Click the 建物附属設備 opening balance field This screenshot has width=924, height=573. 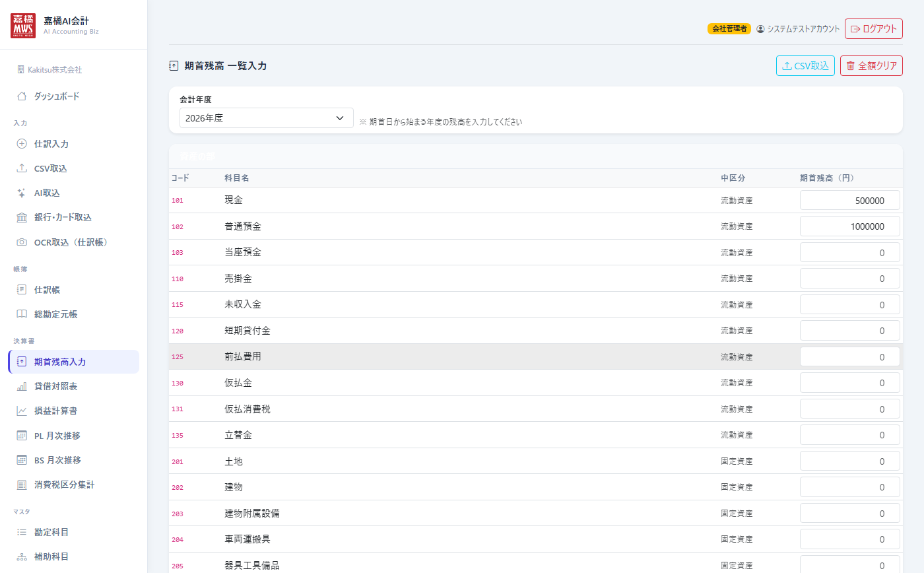(850, 514)
